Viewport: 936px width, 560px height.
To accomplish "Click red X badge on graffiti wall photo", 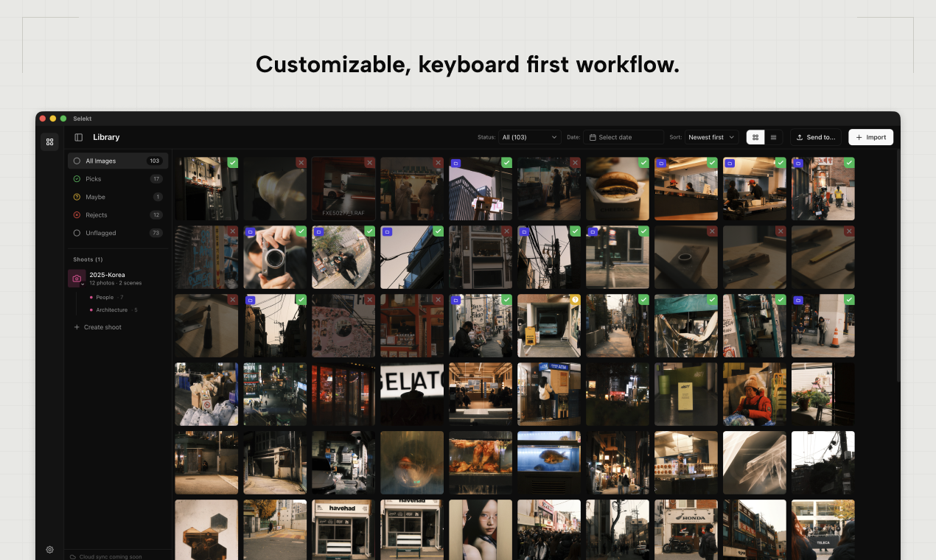I will (232, 231).
